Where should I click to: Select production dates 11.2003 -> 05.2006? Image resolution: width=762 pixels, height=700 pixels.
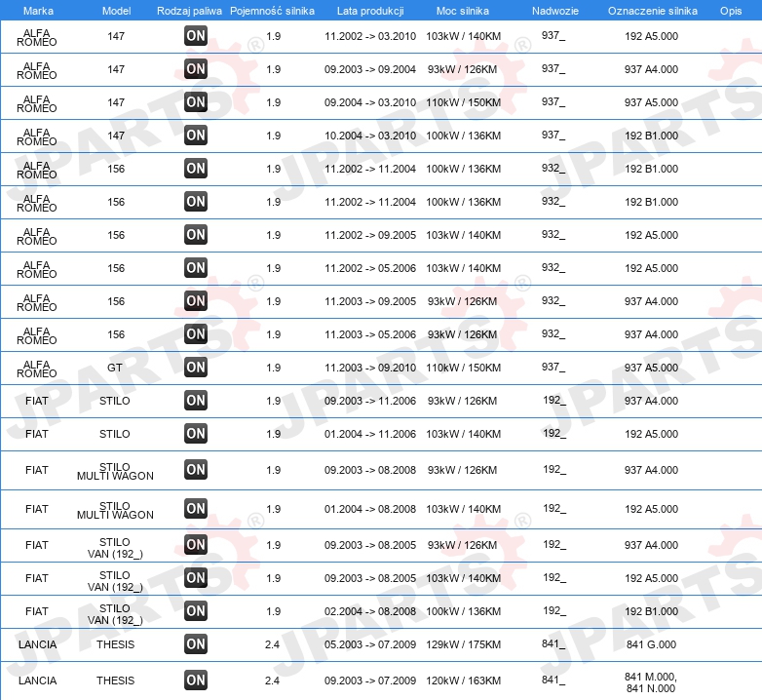point(370,334)
